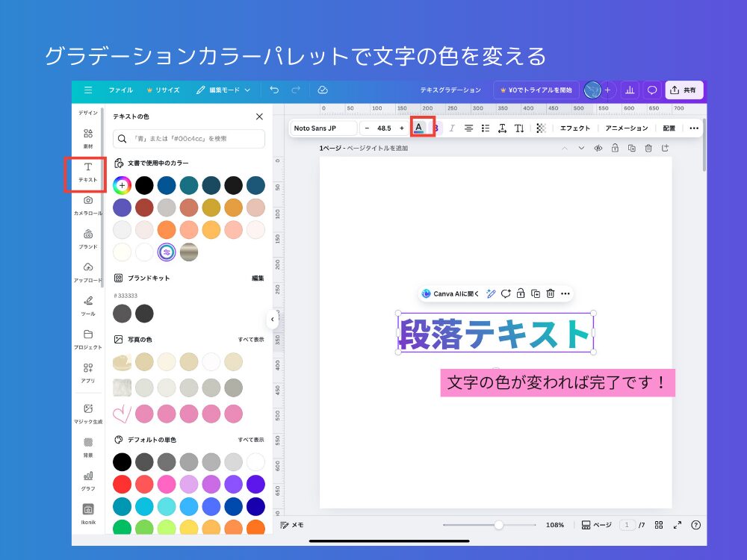Click the bulleted list icon
Image resolution: width=747 pixels, height=560 pixels.
pos(485,128)
